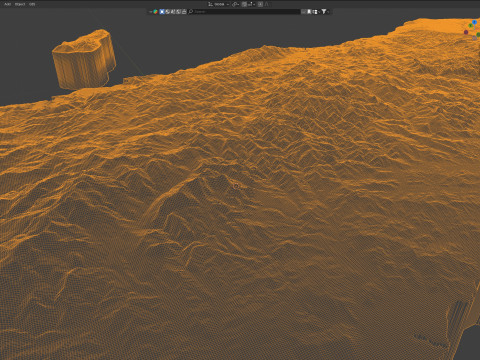480x360 pixels.
Task: Select the extruded block object in viewport
Action: pos(84,59)
